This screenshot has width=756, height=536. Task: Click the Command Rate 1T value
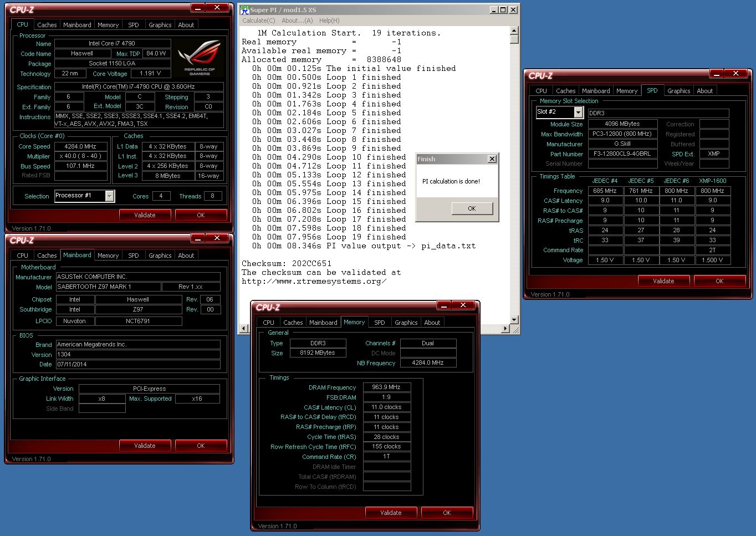[x=386, y=457]
